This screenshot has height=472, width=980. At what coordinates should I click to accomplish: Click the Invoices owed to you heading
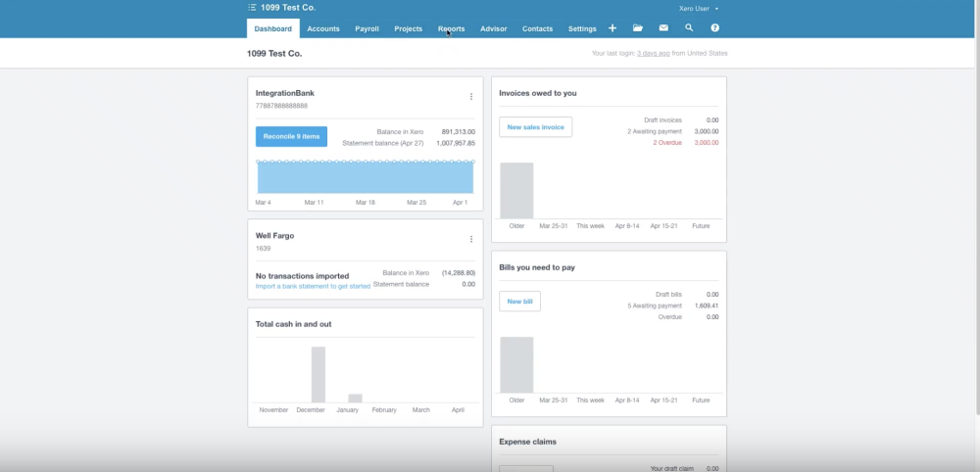tap(537, 93)
